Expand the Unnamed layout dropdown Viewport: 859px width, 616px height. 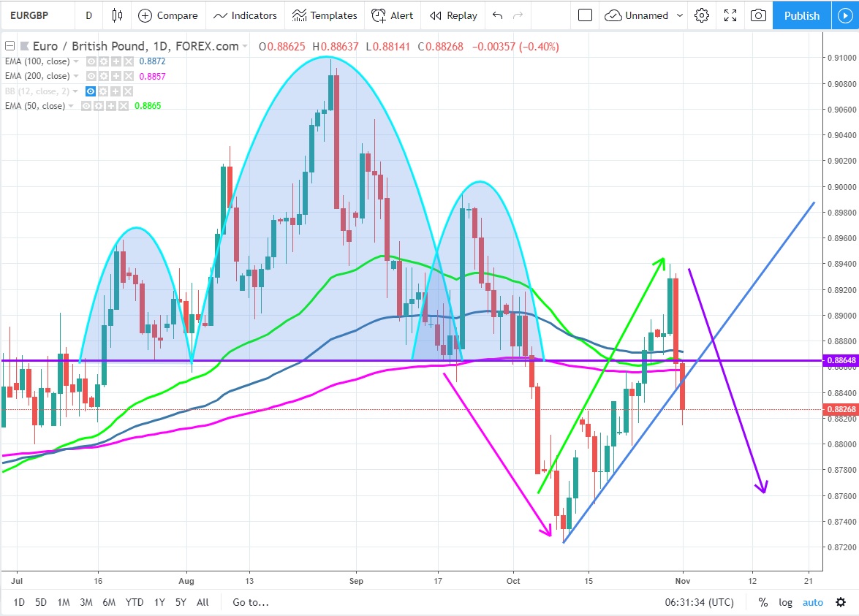[x=681, y=15]
